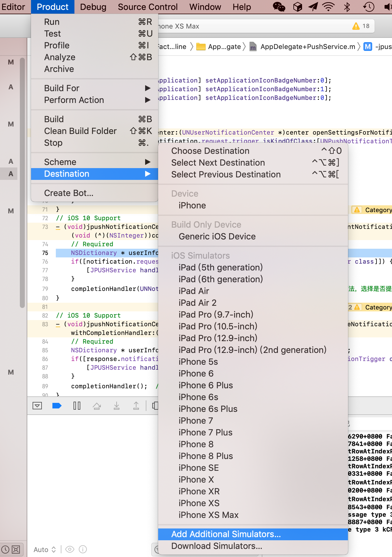
Task: Collapse the method fold marker on line 73
Action: click(x=58, y=227)
